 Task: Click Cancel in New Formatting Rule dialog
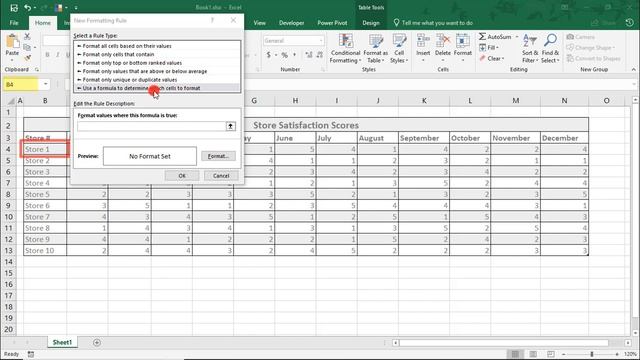pos(221,176)
